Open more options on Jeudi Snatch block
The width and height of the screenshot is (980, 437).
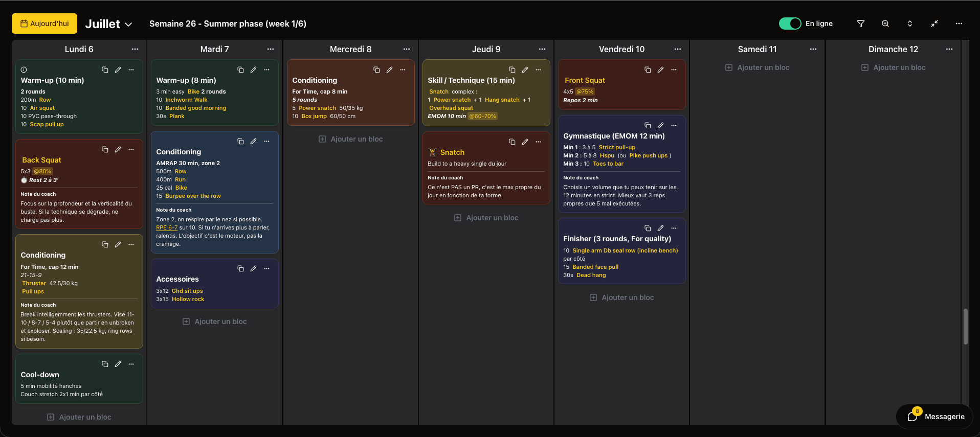point(539,142)
